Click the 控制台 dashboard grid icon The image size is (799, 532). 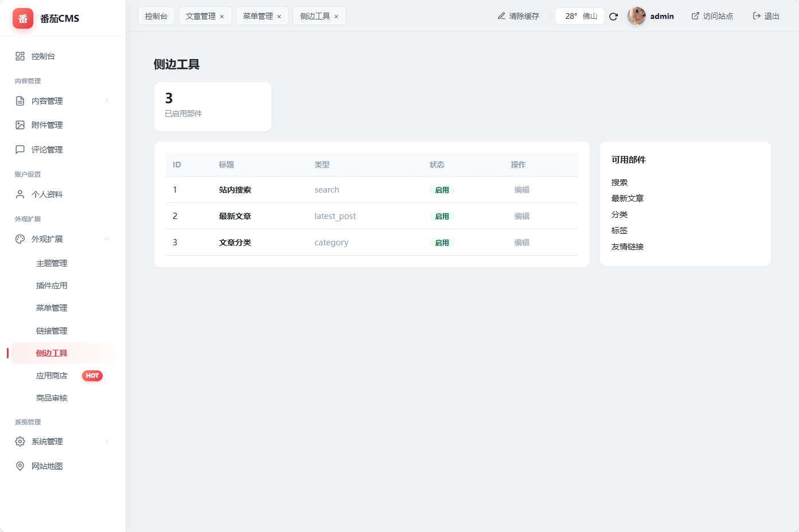(x=20, y=56)
